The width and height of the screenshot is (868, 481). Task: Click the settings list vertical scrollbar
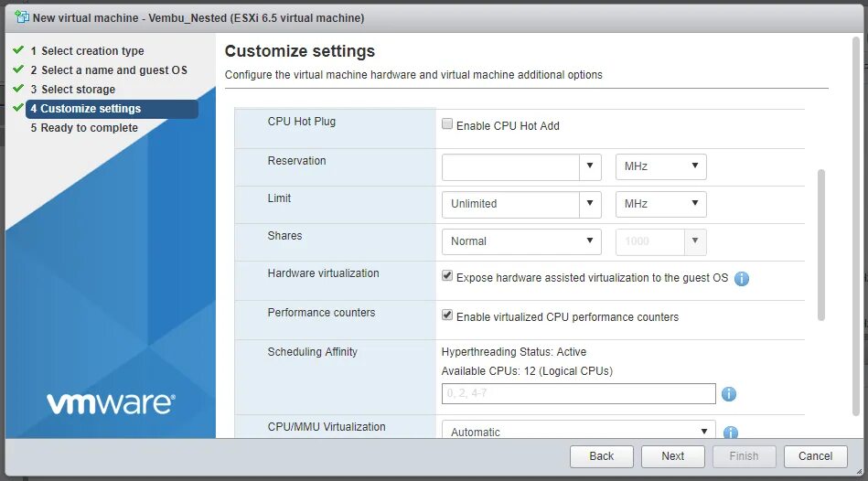[821, 245]
